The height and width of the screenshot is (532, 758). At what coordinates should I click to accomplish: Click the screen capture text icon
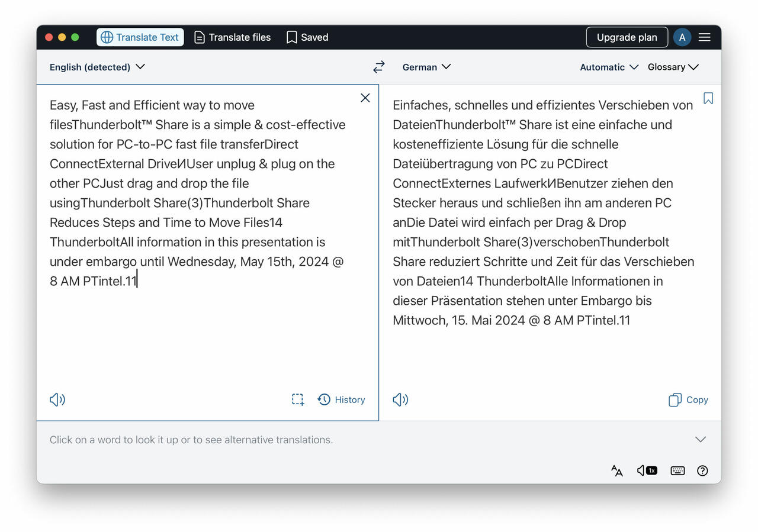coord(298,400)
